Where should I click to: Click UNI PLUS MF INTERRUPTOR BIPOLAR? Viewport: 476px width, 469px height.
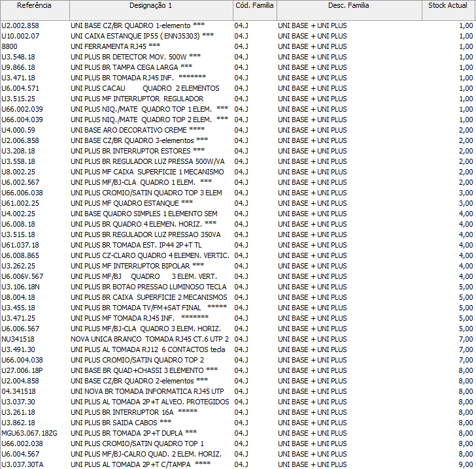tap(137, 267)
